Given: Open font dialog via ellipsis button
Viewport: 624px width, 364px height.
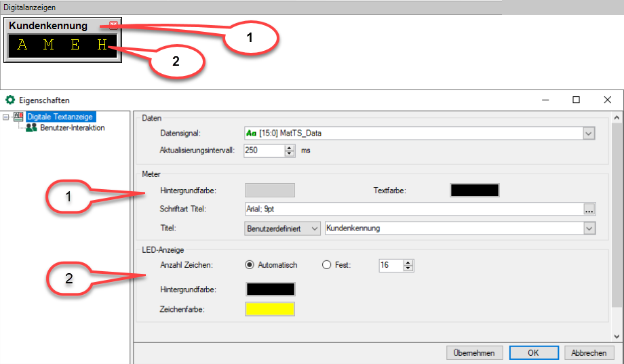Looking at the screenshot, I should (x=589, y=209).
